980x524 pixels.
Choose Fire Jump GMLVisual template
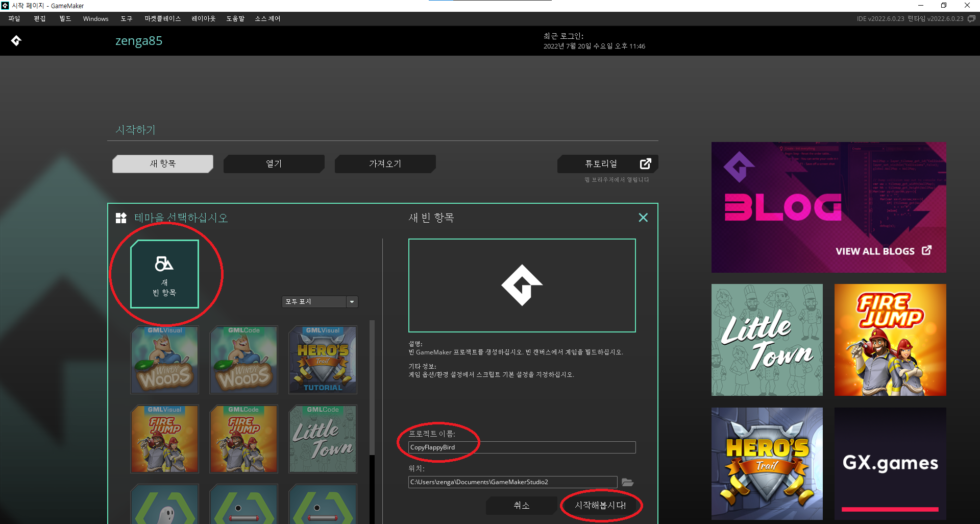click(x=164, y=439)
